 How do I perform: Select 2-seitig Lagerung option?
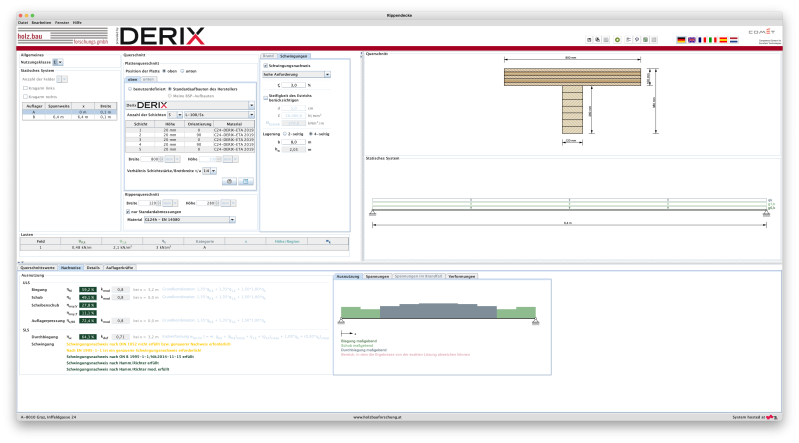coord(283,133)
